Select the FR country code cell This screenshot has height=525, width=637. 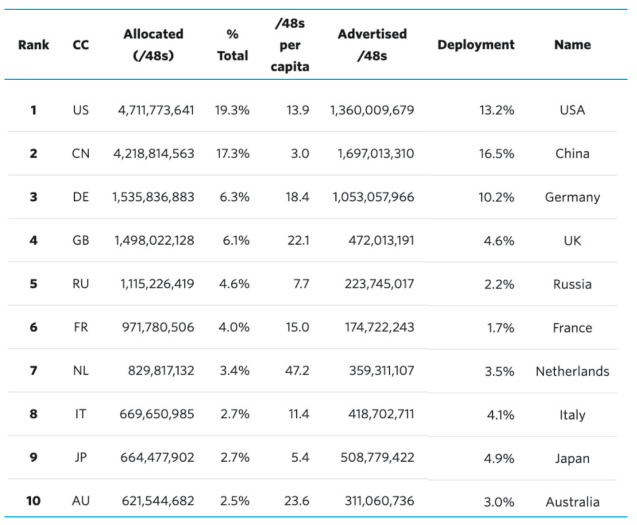pos(80,327)
